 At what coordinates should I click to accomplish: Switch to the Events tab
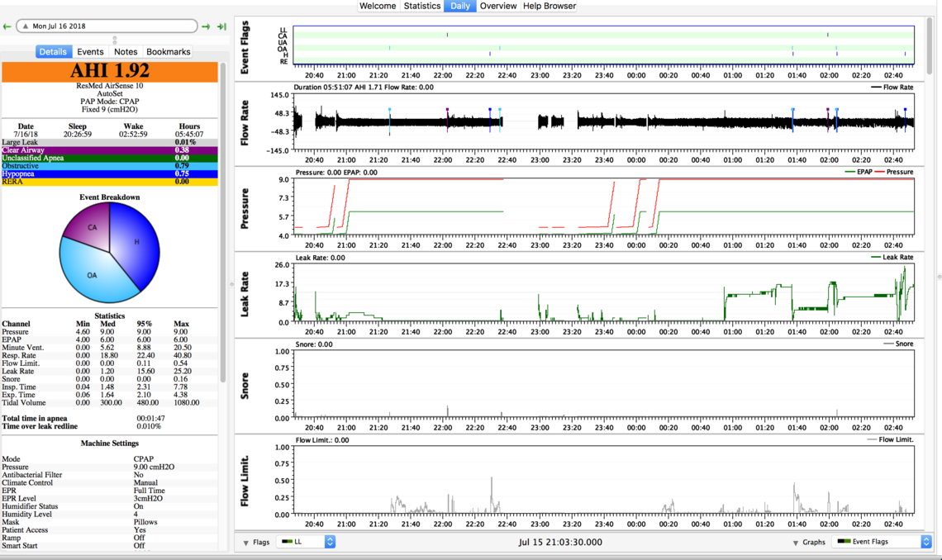point(90,51)
